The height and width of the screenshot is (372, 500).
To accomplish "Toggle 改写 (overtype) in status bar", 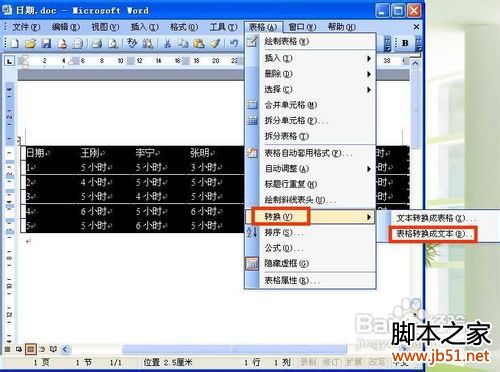I will [x=377, y=362].
